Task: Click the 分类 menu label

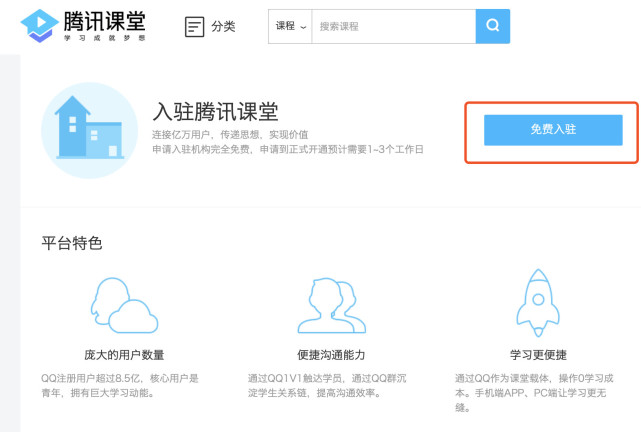Action: [x=223, y=27]
